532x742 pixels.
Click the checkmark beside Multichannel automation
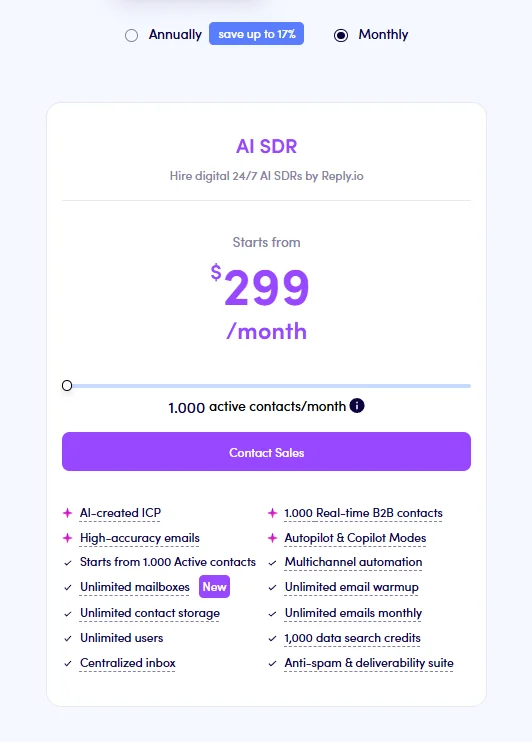(272, 563)
